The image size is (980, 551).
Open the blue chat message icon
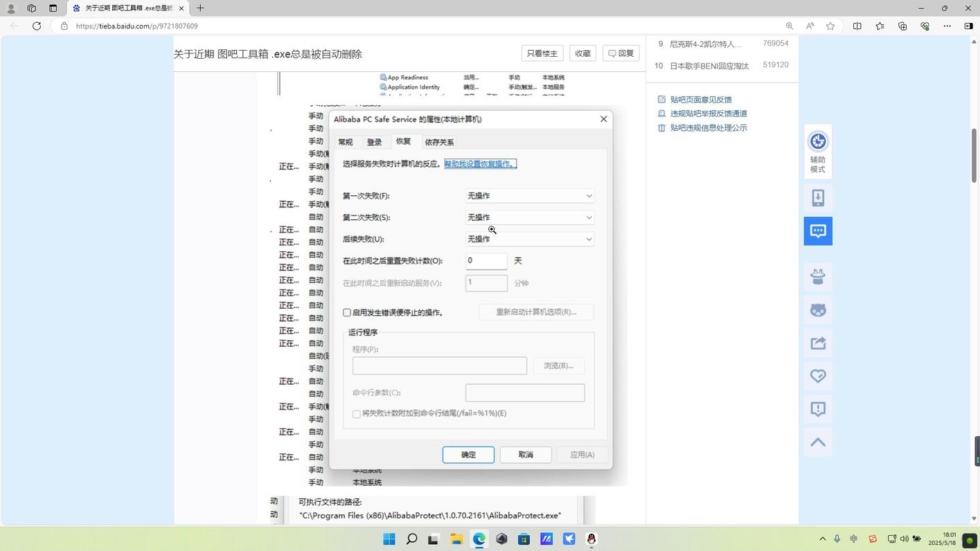point(818,231)
